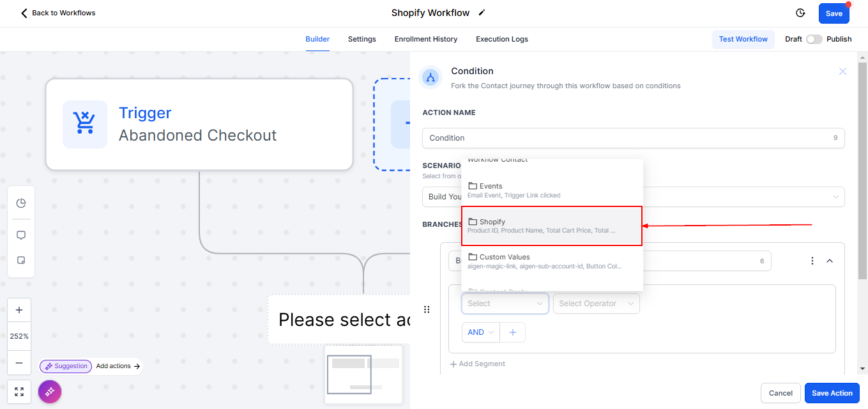Viewport: 868px width, 409px height.
Task: Open the Enrollment History tab
Action: tap(425, 39)
